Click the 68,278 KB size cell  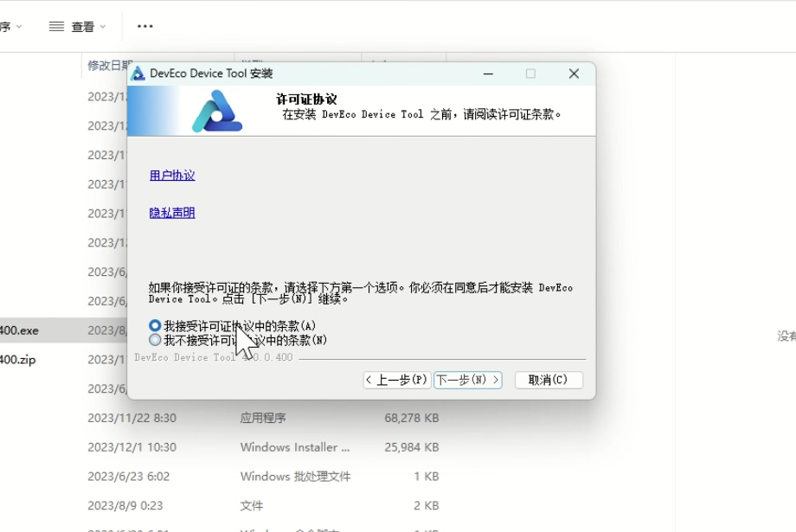click(x=412, y=418)
